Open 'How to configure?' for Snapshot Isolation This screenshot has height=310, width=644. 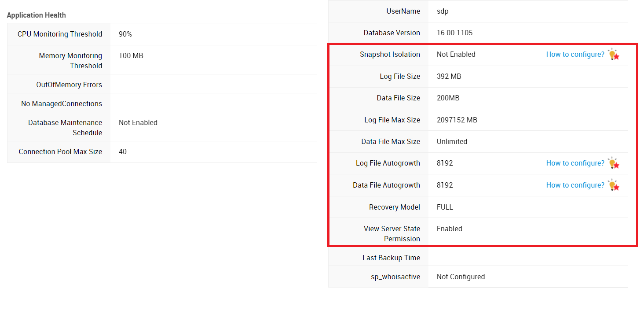pyautogui.click(x=575, y=55)
